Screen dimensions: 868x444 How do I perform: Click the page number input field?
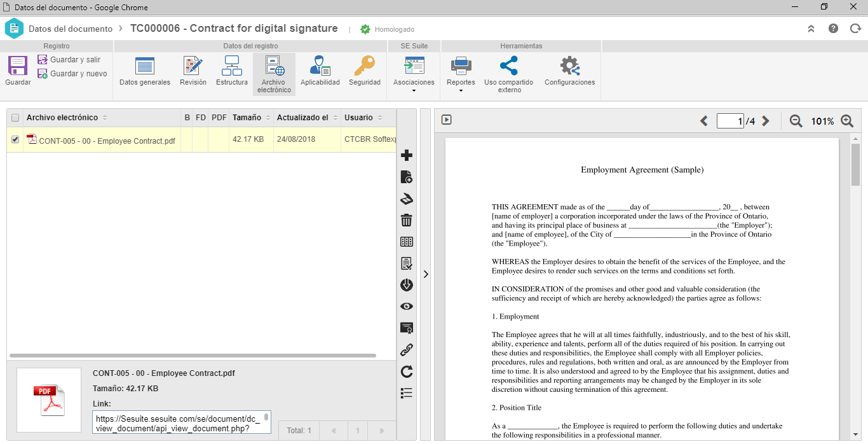click(730, 121)
